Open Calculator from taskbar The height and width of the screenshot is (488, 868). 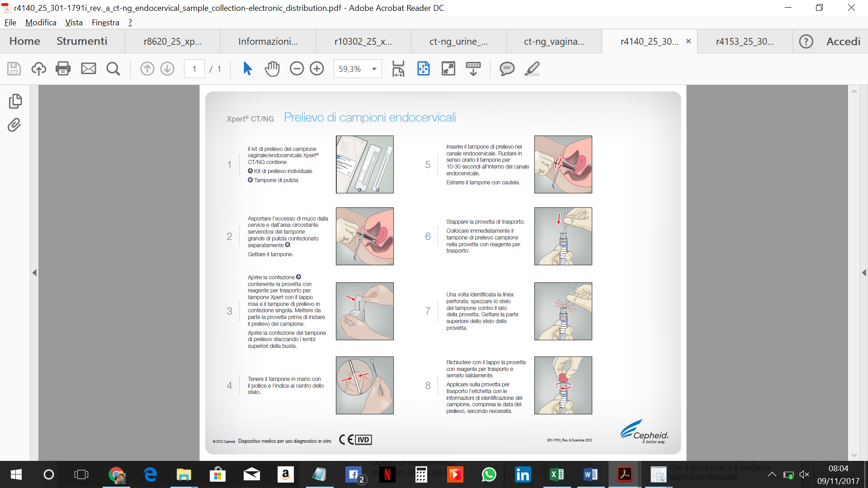[x=421, y=474]
